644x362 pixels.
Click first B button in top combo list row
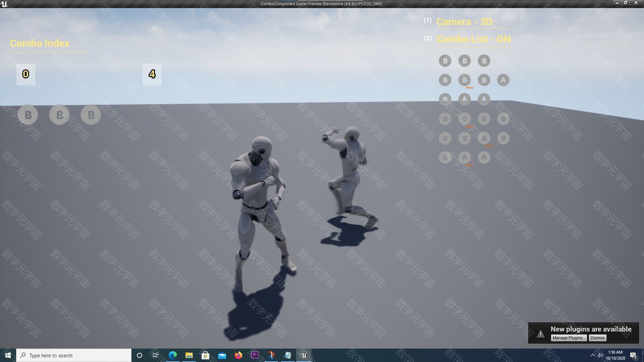445,61
